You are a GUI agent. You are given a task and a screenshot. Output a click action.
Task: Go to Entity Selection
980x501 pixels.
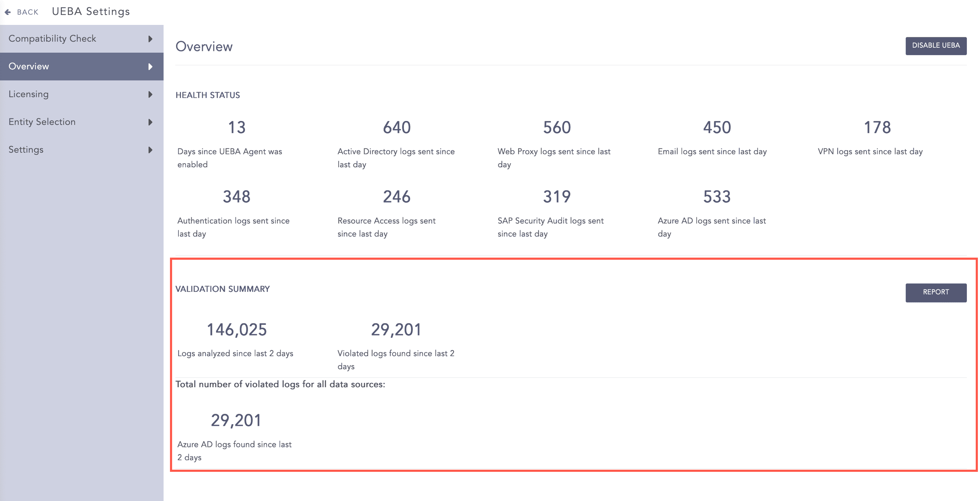point(42,122)
